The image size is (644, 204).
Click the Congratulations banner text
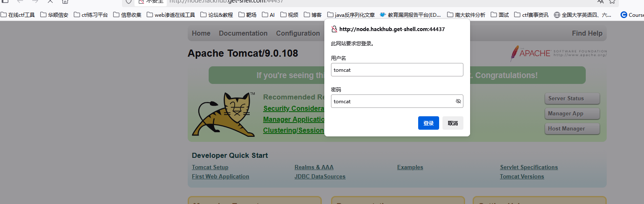pos(506,75)
